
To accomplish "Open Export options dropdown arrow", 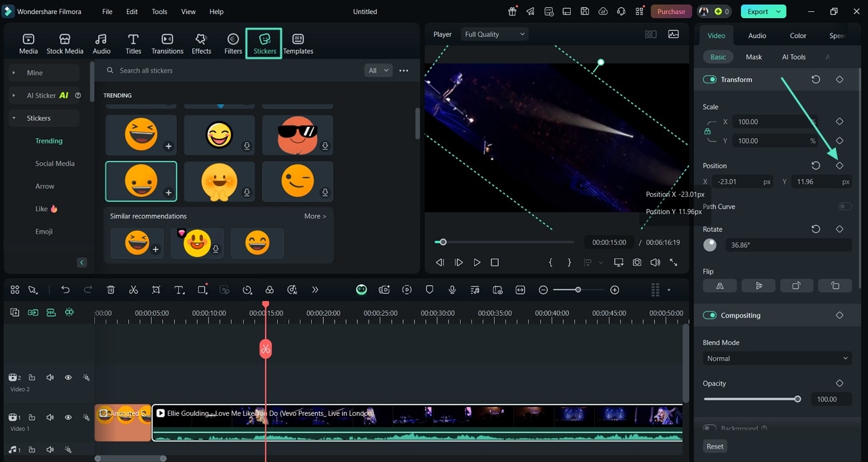I will [779, 11].
